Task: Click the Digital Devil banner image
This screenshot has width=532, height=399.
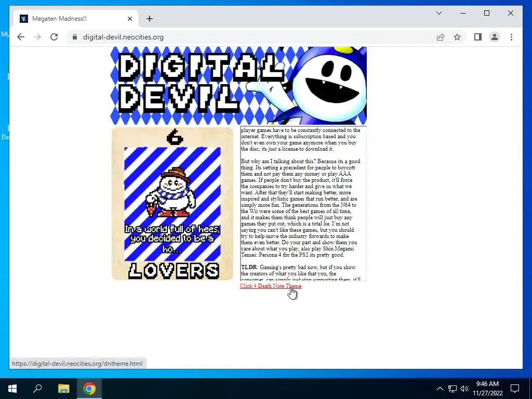Action: (x=238, y=86)
